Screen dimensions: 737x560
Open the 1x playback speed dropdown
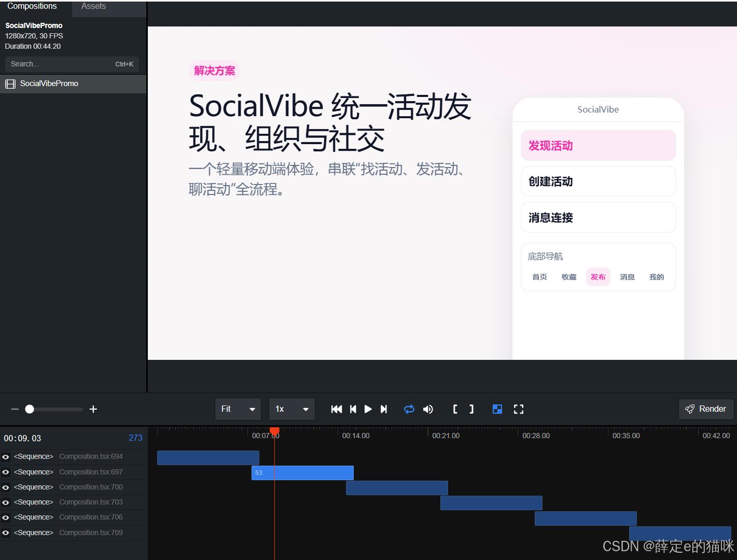291,409
